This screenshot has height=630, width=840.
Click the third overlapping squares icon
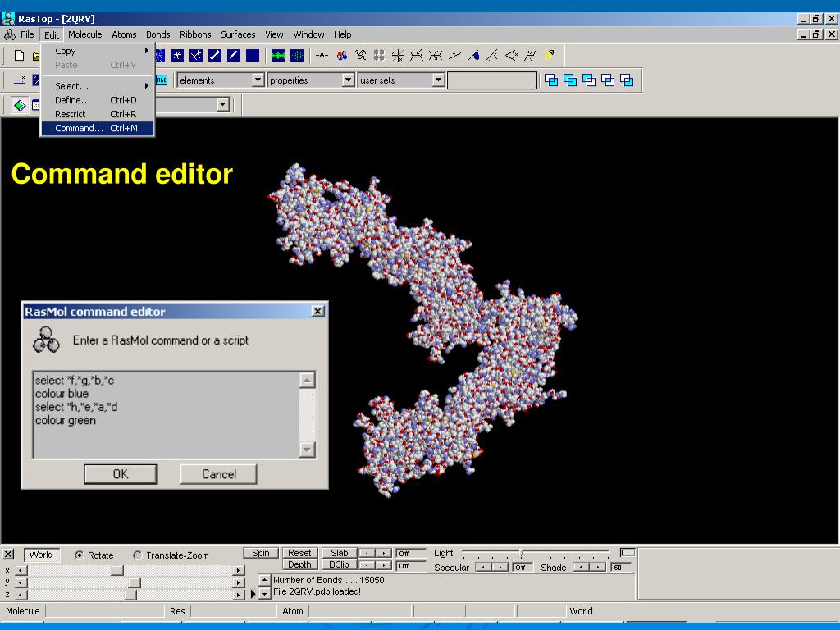pyautogui.click(x=589, y=80)
